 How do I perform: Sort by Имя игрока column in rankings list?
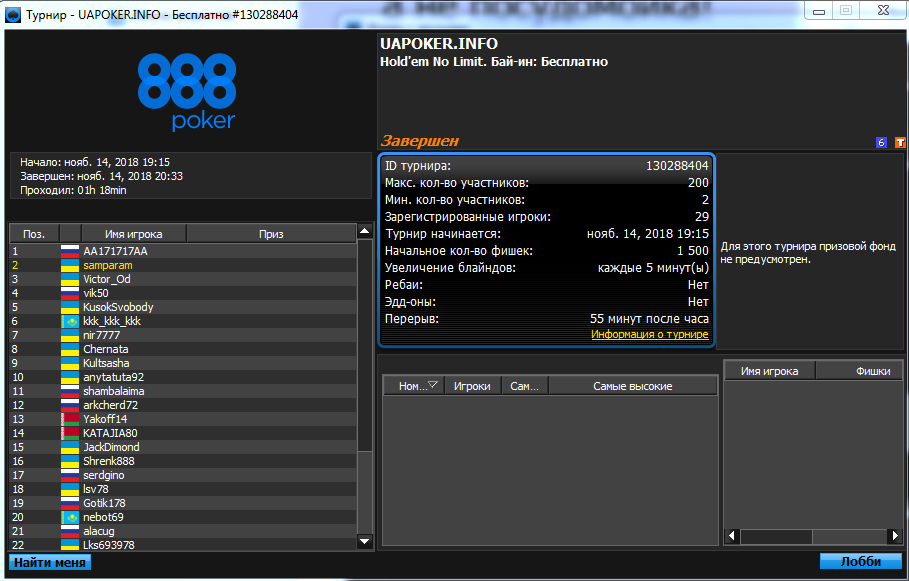tap(133, 234)
